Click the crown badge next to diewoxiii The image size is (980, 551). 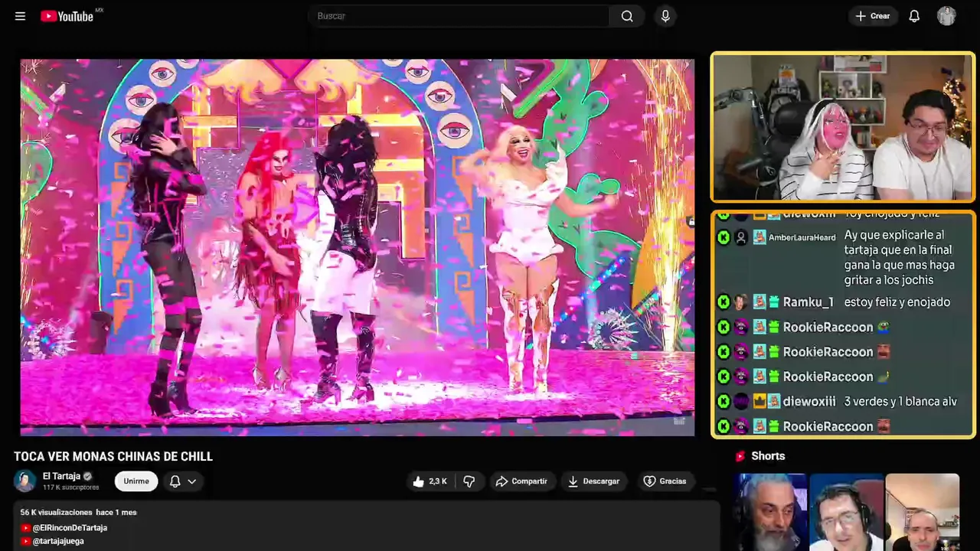coord(759,401)
